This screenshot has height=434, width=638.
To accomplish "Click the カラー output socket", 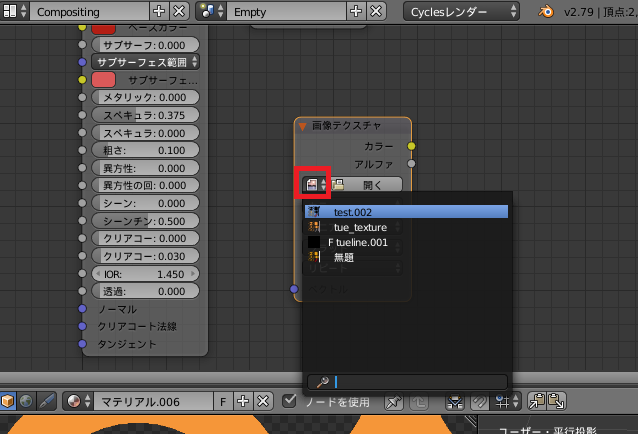I will 411,146.
